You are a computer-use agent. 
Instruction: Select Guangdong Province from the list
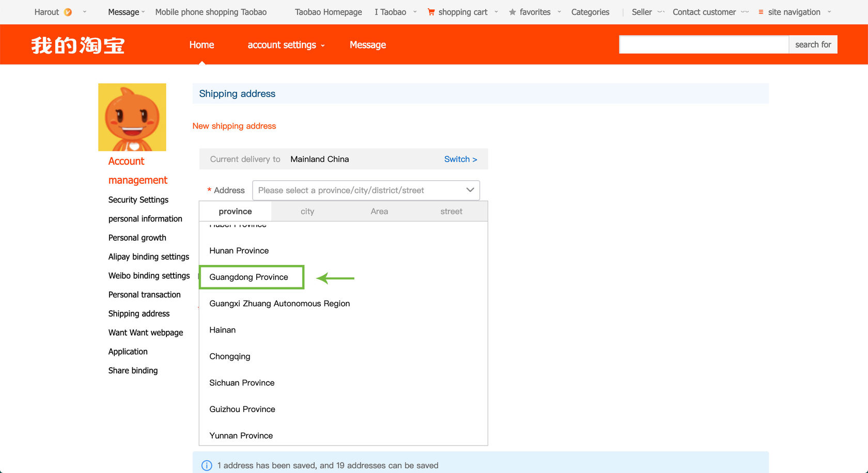[249, 277]
